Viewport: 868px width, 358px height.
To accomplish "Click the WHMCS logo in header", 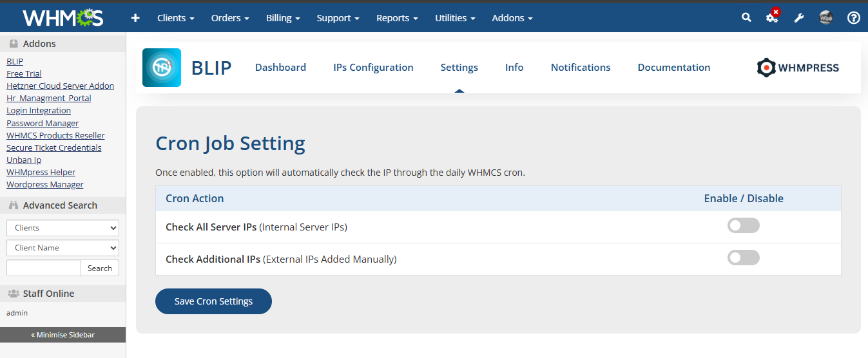I will point(63,18).
